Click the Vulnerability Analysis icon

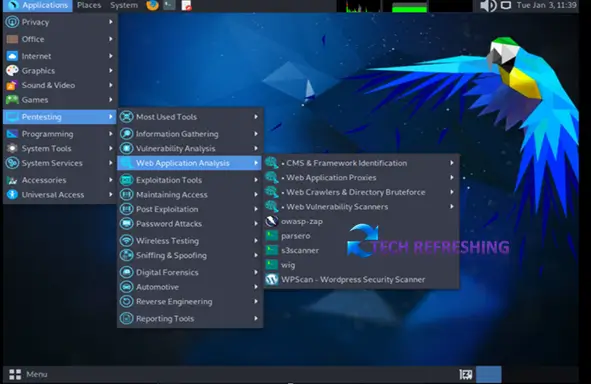127,148
